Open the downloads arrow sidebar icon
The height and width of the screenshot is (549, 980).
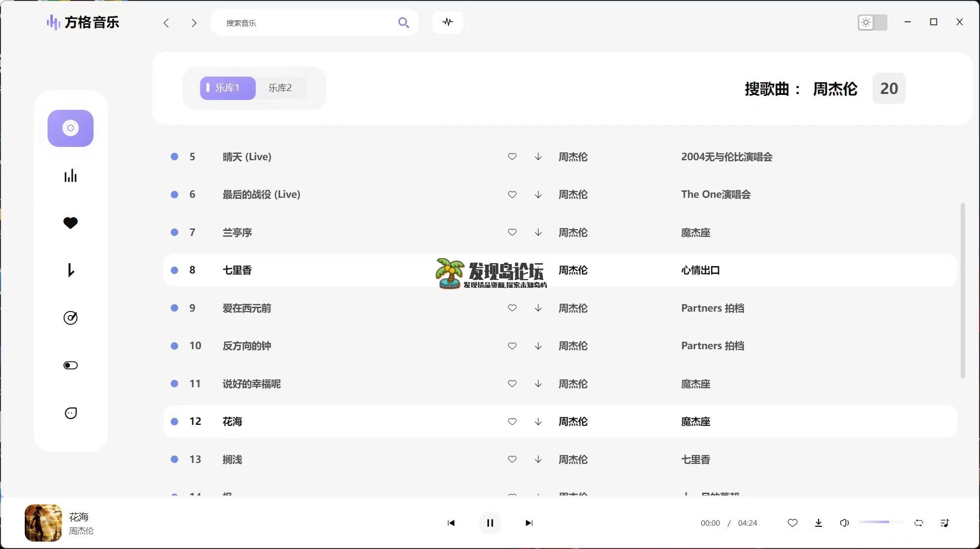point(70,270)
